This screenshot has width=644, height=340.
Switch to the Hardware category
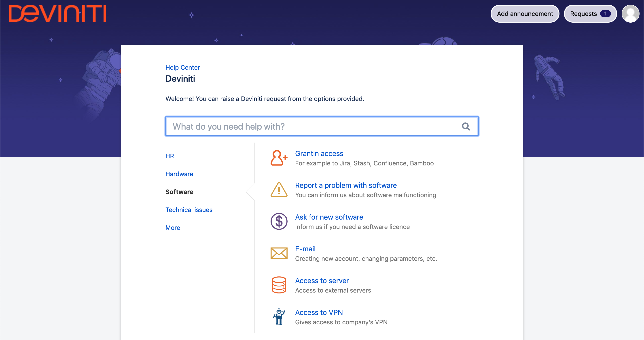179,174
